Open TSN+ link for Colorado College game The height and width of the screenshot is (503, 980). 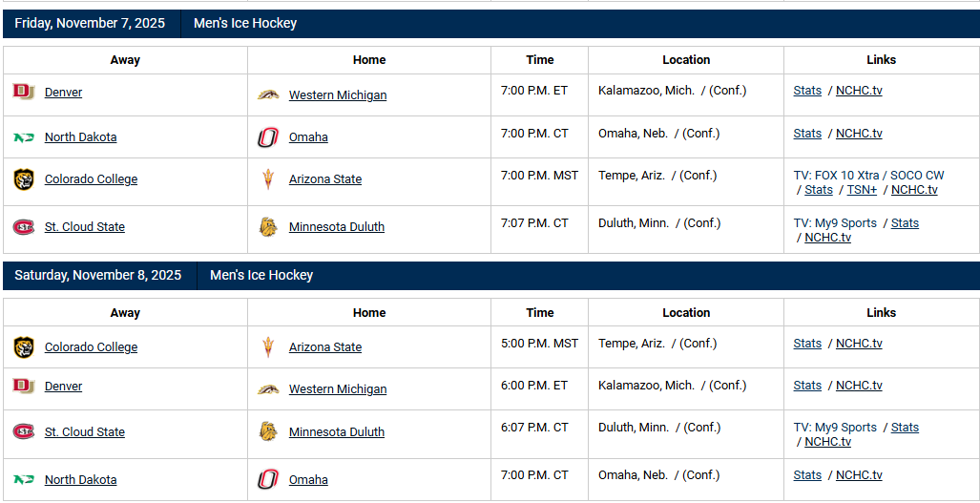(862, 189)
